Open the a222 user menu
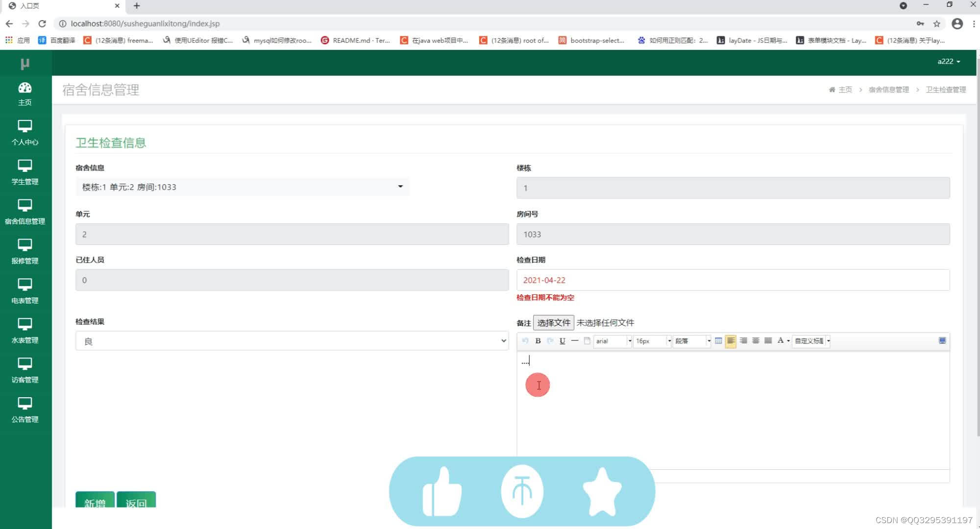The width and height of the screenshot is (980, 529). coord(949,61)
